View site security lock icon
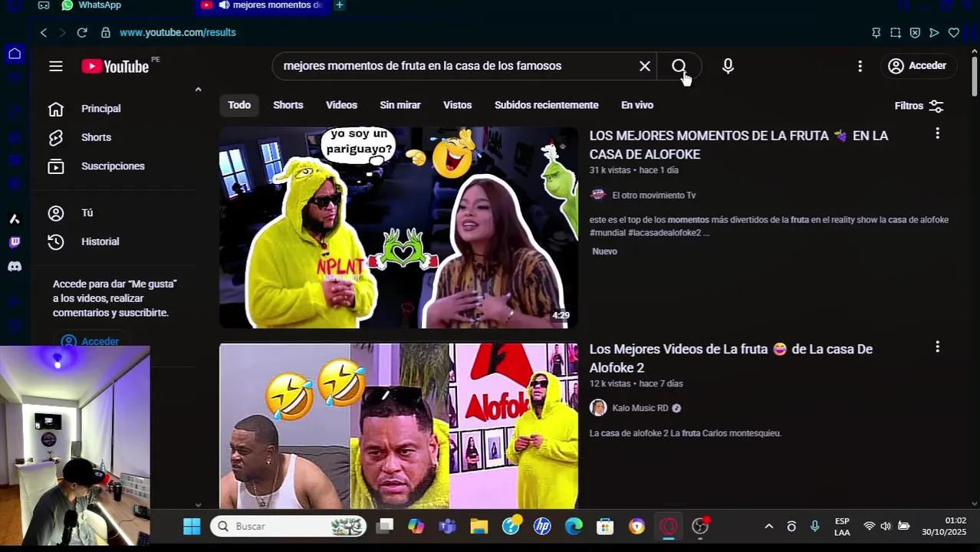980x552 pixels. click(105, 32)
